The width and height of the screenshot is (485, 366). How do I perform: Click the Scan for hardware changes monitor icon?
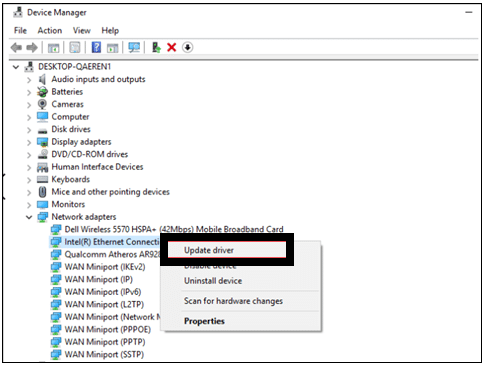coord(134,47)
